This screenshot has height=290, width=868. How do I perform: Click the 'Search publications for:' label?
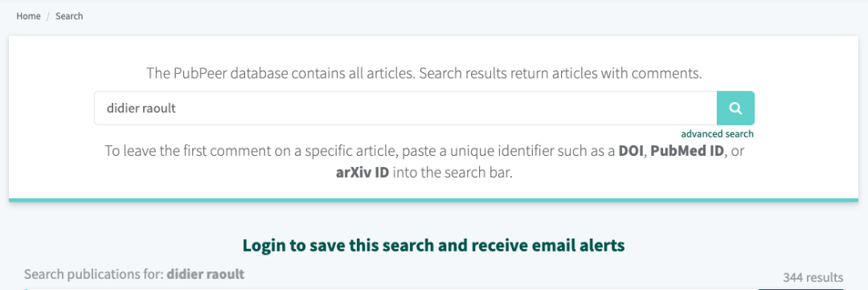(93, 274)
